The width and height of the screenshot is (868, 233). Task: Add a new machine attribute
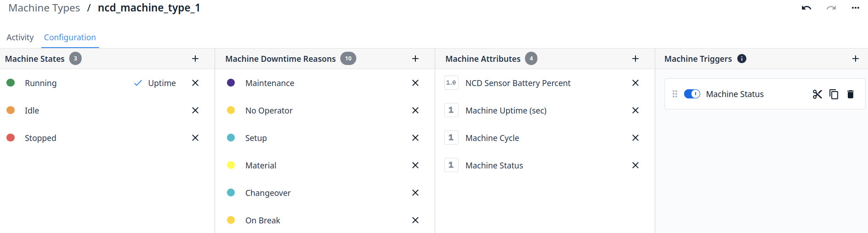point(636,59)
